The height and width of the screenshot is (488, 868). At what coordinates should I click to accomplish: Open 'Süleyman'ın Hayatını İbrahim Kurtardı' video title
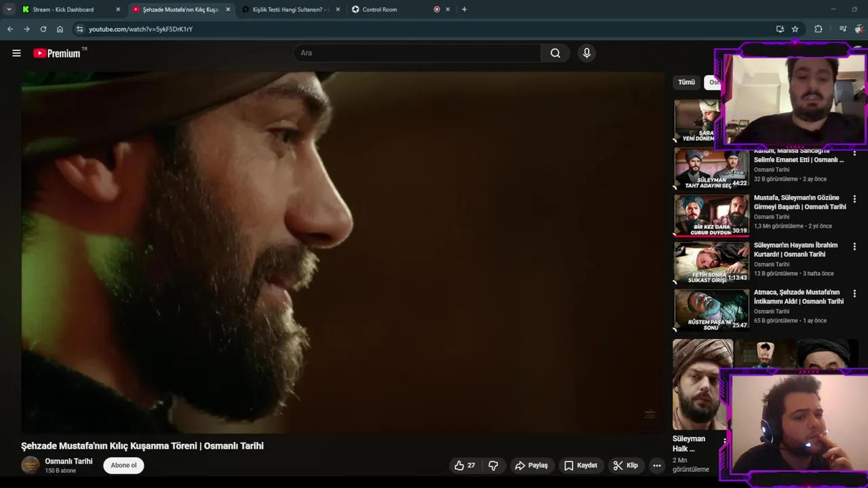(796, 249)
